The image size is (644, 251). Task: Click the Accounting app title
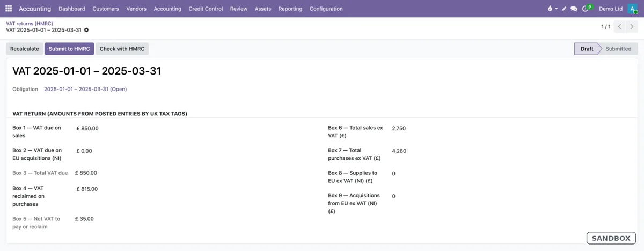coord(35,9)
